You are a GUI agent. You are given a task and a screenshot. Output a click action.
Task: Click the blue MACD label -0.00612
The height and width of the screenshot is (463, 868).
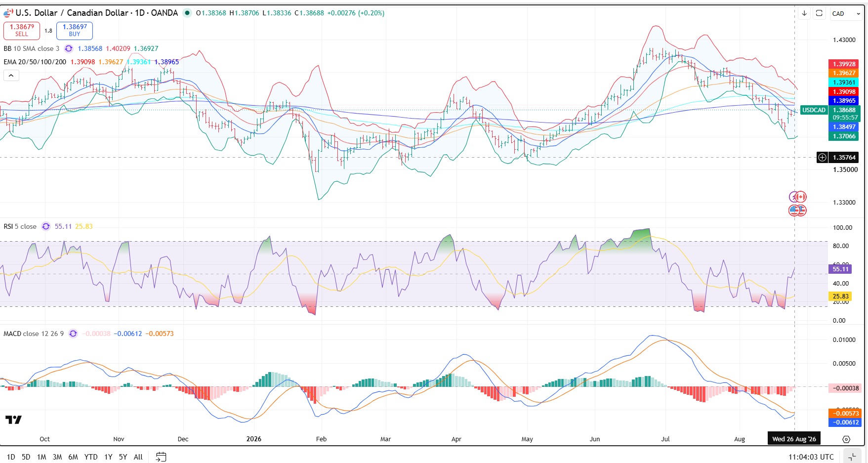click(x=845, y=422)
